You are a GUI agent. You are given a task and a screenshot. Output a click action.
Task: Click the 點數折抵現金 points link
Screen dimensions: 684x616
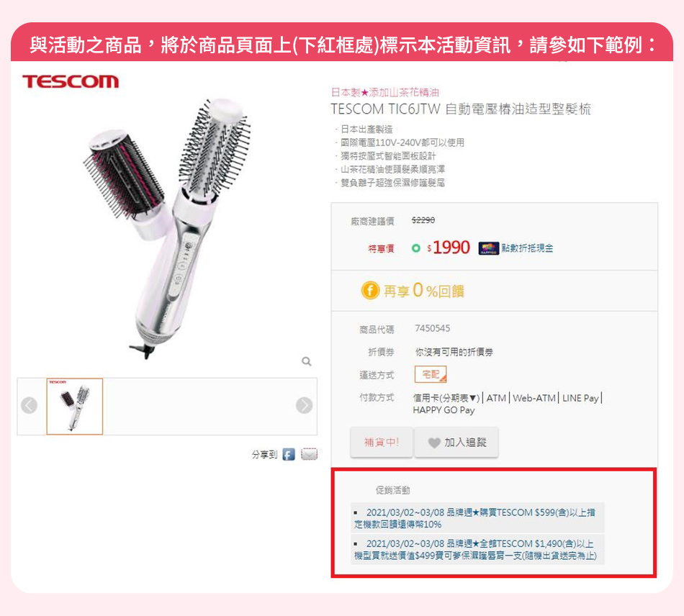click(x=527, y=248)
